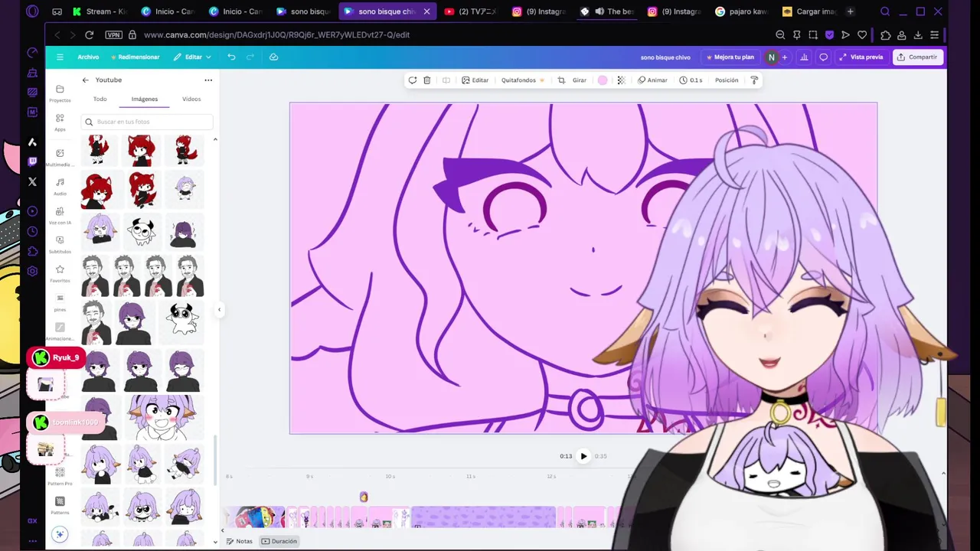Go back from the Youtube folder
The image size is (980, 551).
(86, 80)
